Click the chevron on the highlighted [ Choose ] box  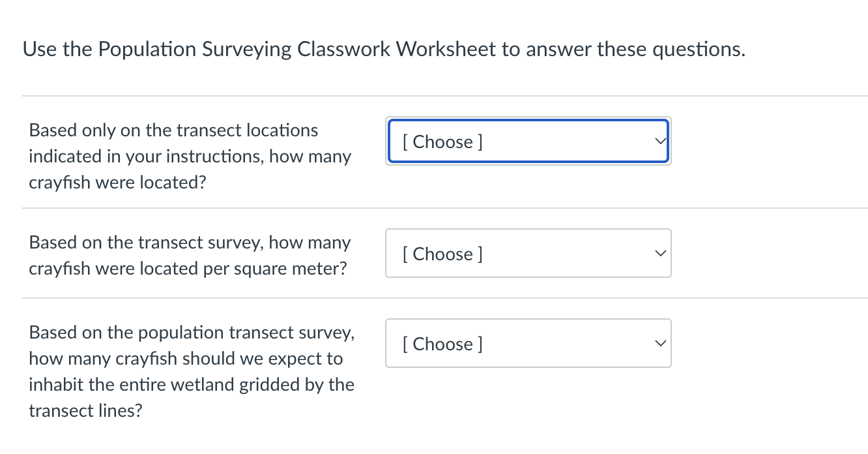click(659, 141)
